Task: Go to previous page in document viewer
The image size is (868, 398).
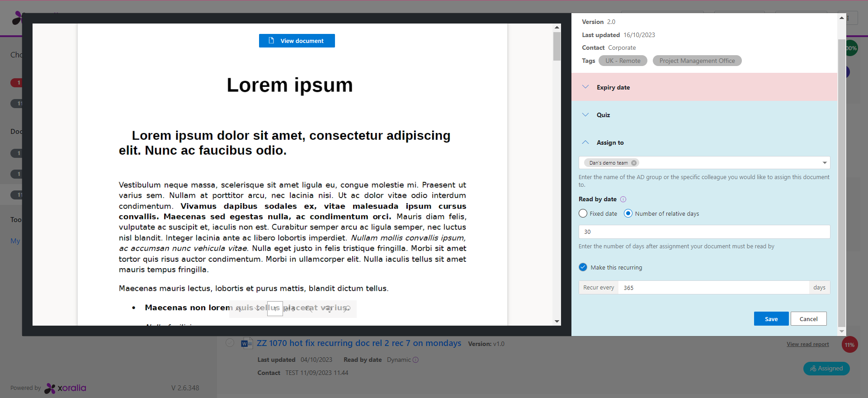Action: 239,309
